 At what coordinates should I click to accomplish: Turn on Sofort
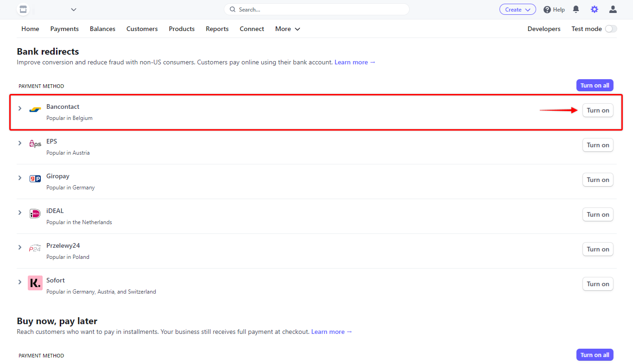tap(598, 284)
